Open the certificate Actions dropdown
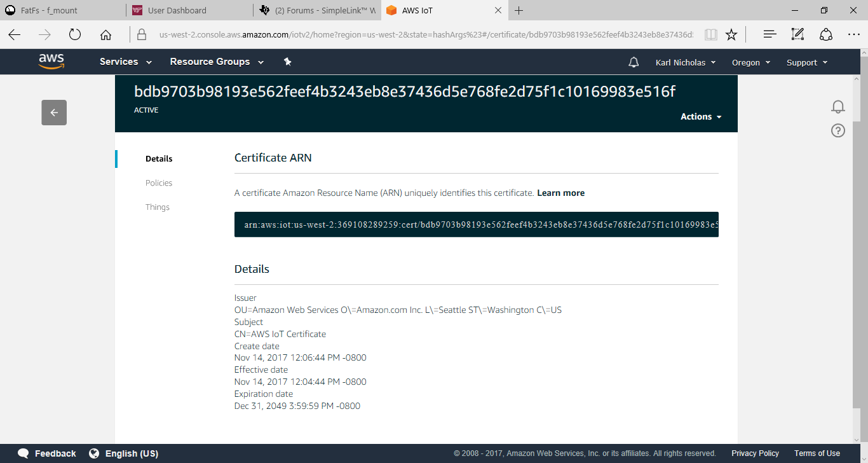The width and height of the screenshot is (868, 463). (701, 116)
